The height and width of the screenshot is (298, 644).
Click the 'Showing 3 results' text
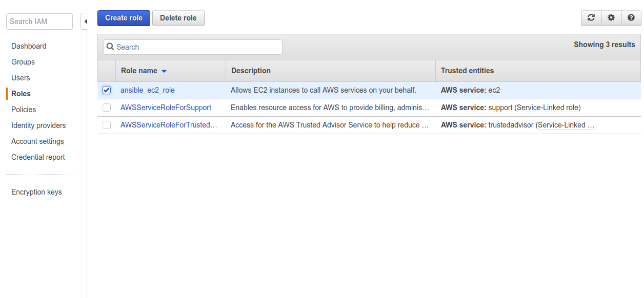604,45
